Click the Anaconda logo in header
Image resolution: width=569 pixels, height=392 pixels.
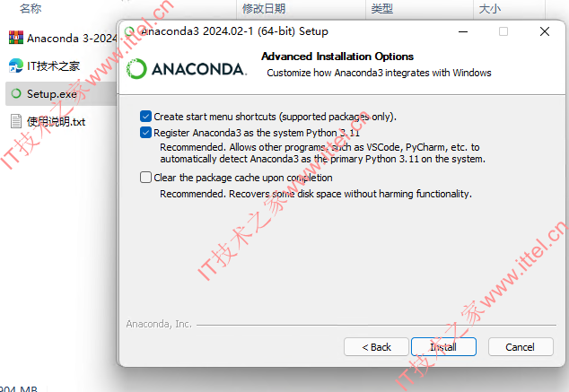pos(187,68)
